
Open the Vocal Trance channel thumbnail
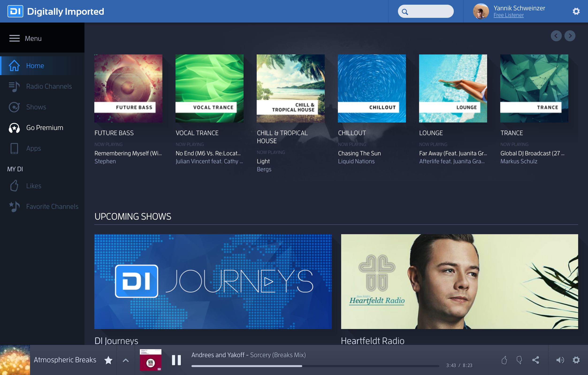pos(209,88)
